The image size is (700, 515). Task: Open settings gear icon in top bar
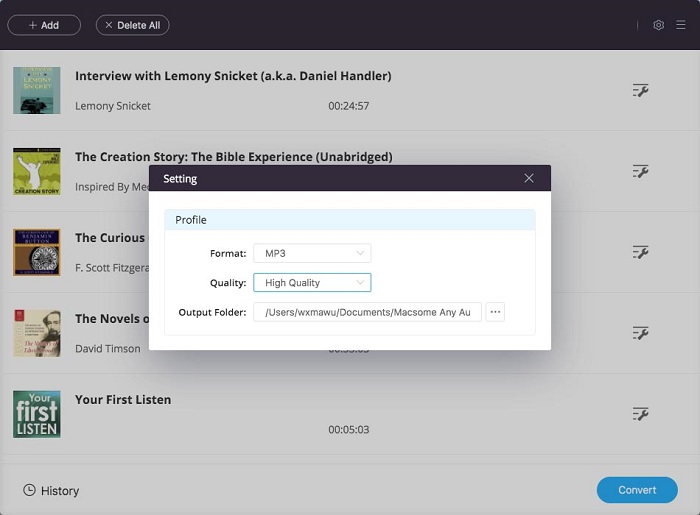(658, 25)
